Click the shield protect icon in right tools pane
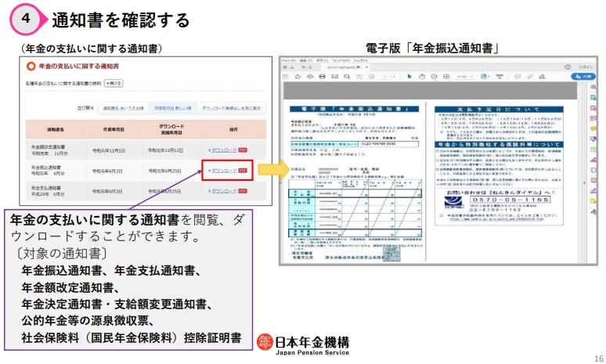Viewport: 606px width, 364px height. click(593, 170)
